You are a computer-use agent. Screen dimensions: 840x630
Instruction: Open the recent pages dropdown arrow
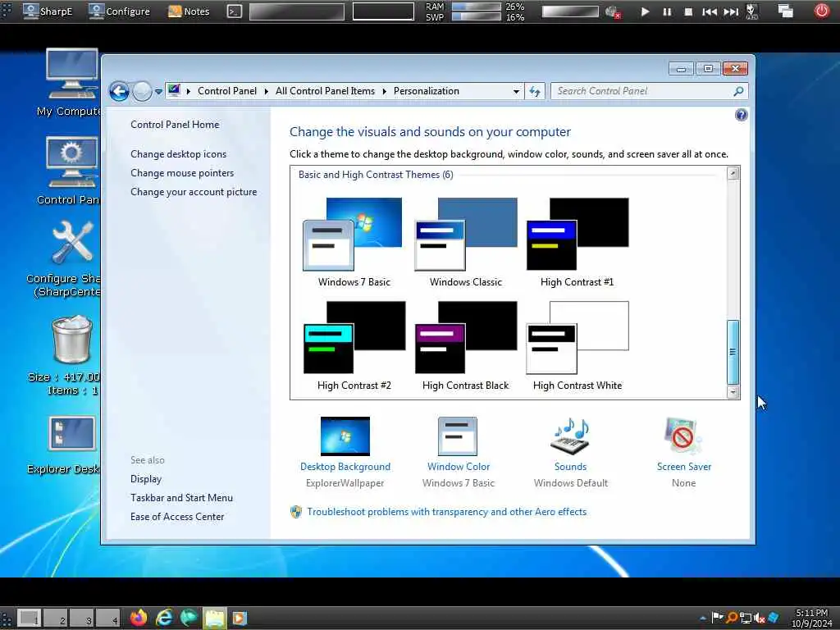(158, 92)
